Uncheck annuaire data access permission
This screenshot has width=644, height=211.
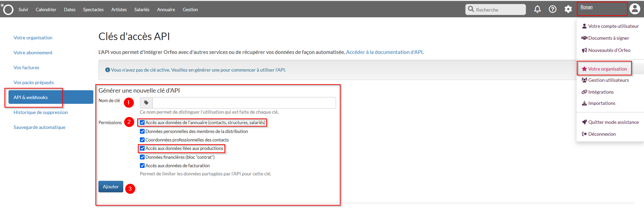[x=142, y=122]
